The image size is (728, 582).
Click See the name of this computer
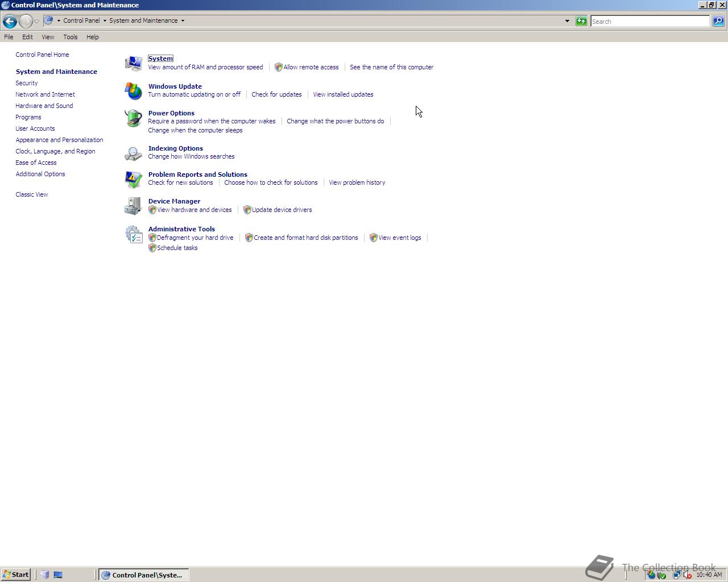click(x=391, y=67)
